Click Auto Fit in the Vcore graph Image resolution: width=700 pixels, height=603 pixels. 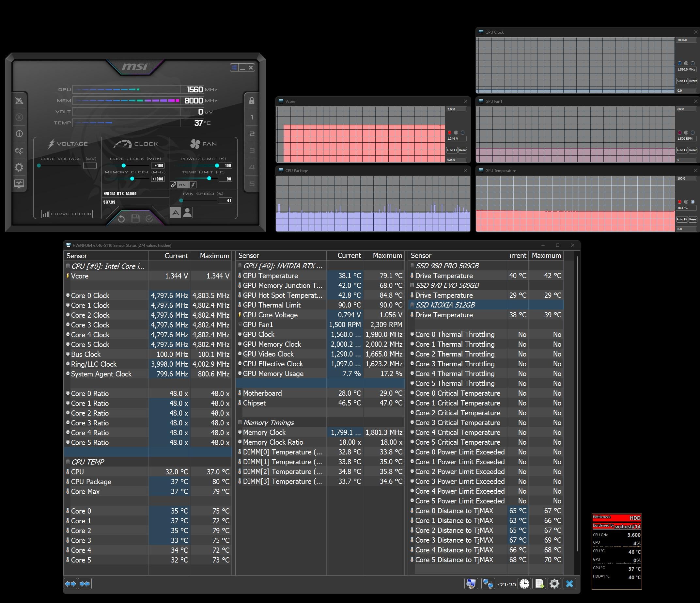[x=452, y=150]
